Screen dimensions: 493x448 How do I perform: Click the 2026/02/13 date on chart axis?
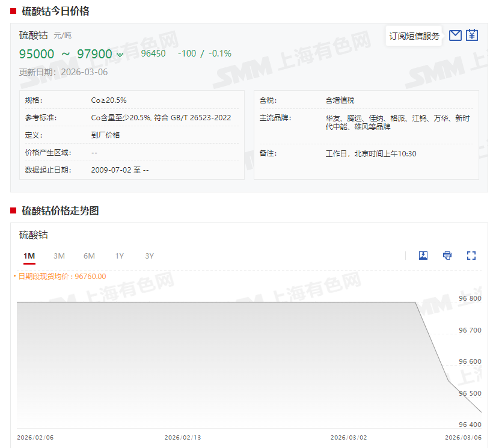click(183, 437)
